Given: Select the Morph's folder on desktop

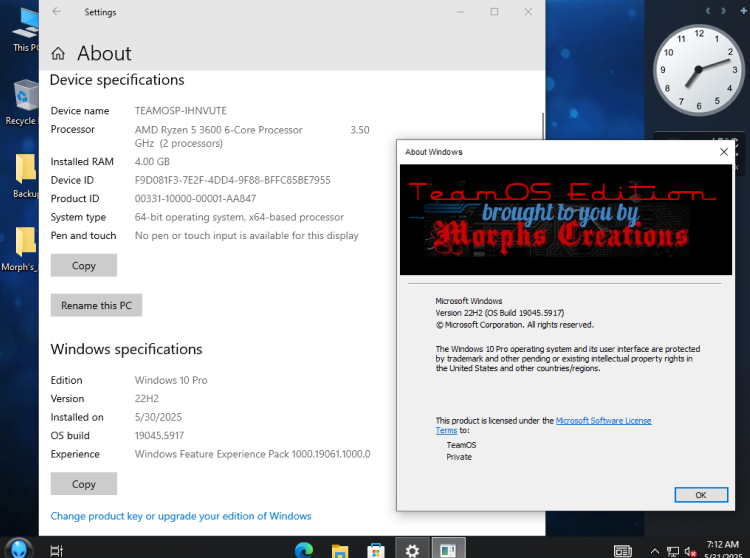Looking at the screenshot, I should click(20, 249).
